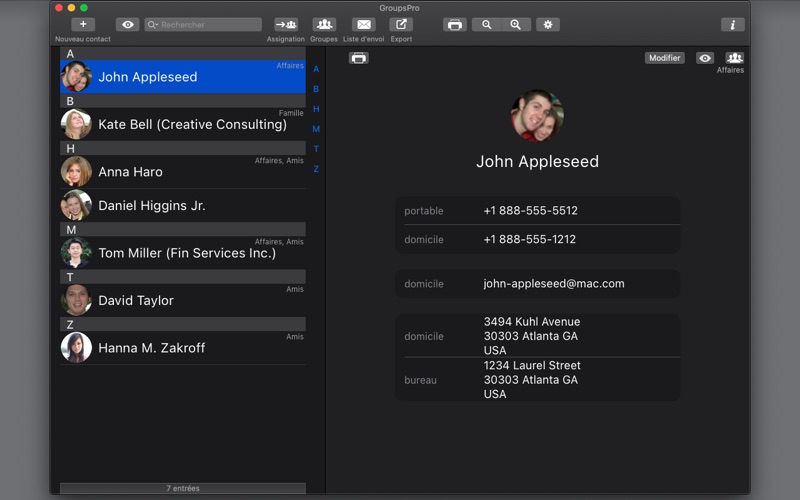Click the 7 entrées status bar
The height and width of the screenshot is (500, 800).
pyautogui.click(x=183, y=488)
